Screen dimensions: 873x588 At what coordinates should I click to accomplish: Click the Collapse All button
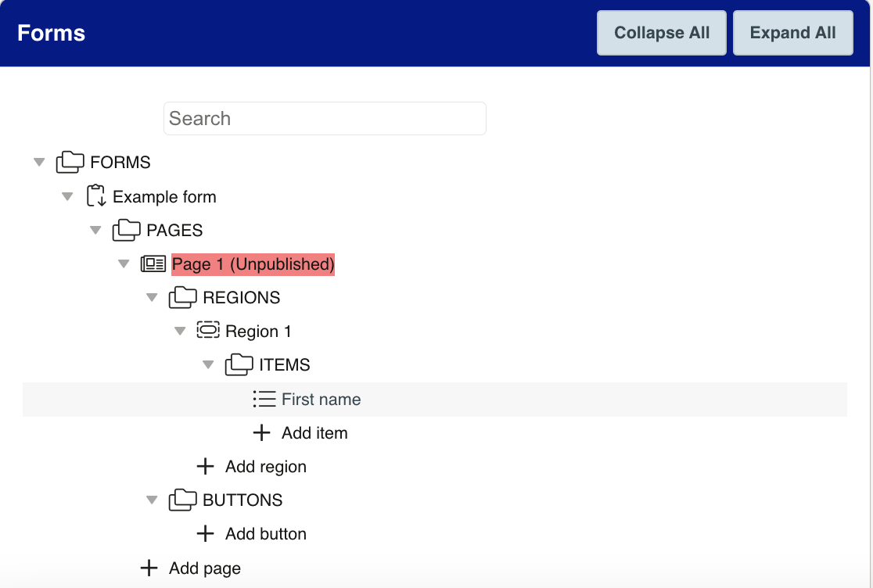tap(661, 32)
